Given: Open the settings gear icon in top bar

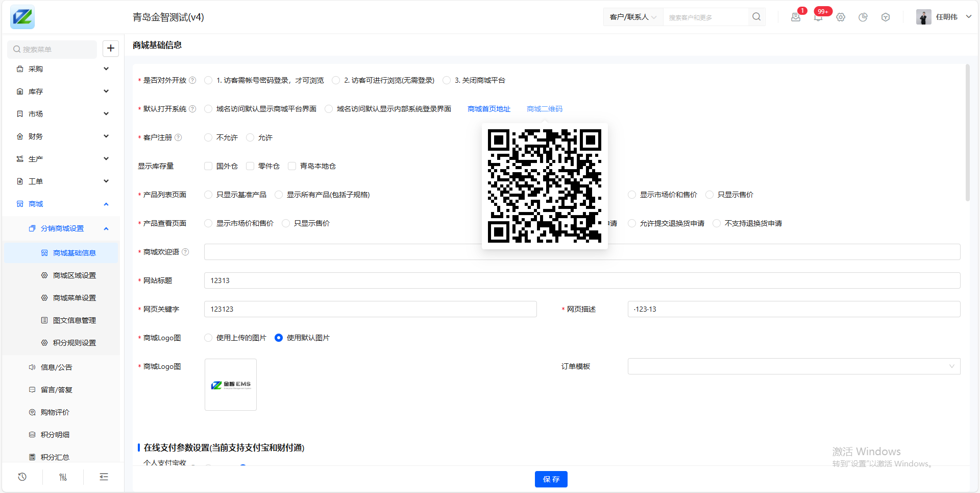Looking at the screenshot, I should click(841, 17).
